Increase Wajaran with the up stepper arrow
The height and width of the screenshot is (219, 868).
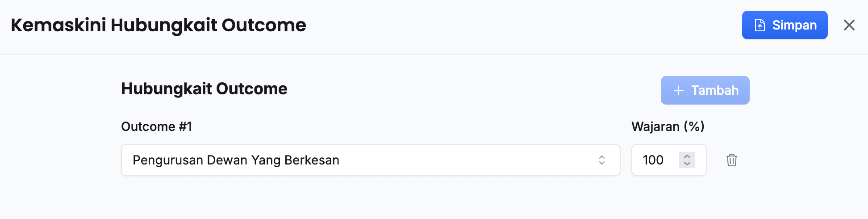(687, 156)
